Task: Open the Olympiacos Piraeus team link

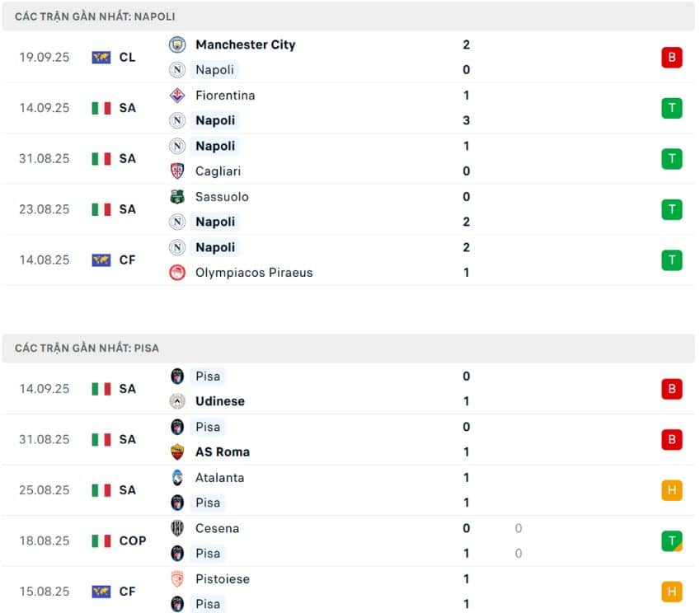Action: coord(254,273)
